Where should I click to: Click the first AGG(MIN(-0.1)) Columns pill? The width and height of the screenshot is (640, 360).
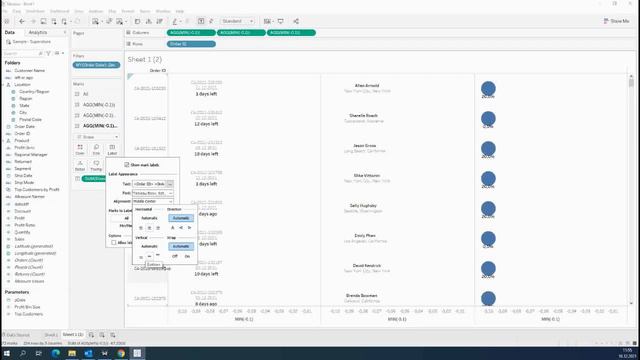click(191, 32)
